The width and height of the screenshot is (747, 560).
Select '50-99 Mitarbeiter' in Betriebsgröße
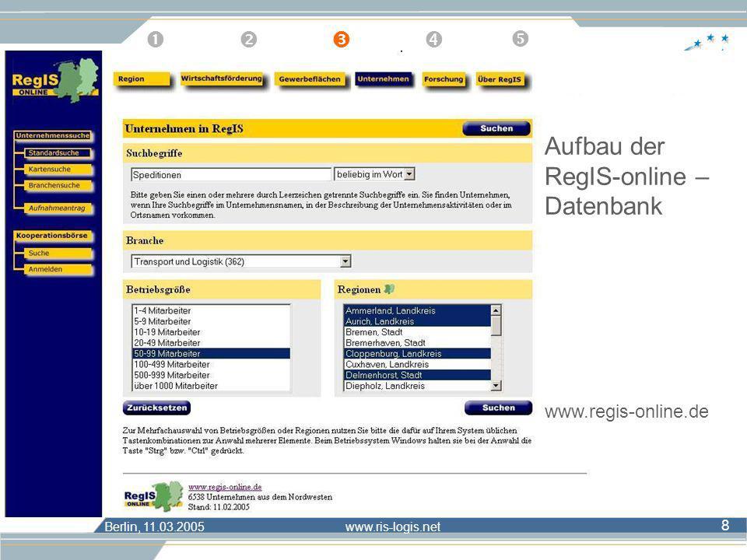pos(211,353)
